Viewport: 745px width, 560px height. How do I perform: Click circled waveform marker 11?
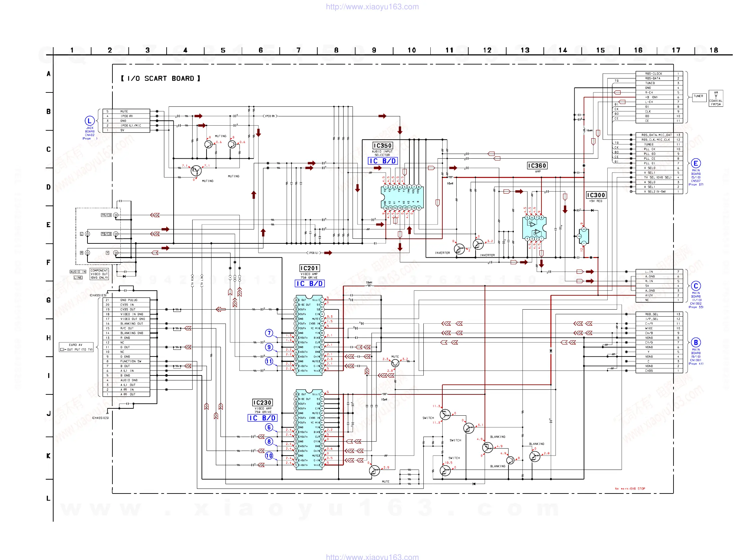click(269, 361)
